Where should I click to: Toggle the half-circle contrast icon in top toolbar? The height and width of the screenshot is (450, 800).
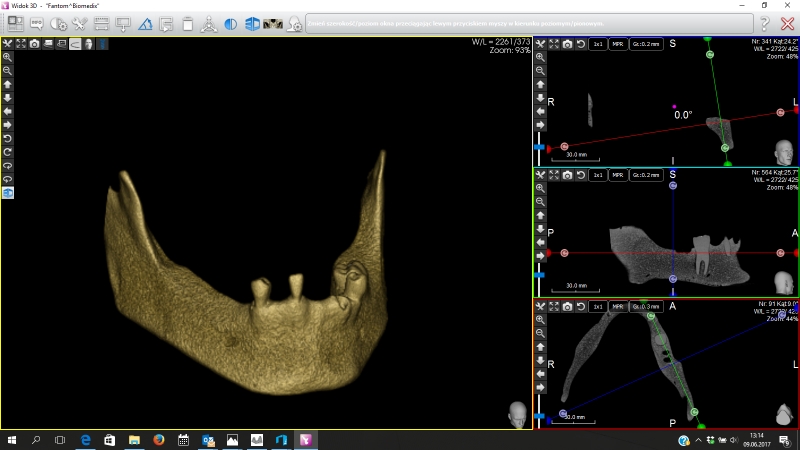[x=231, y=23]
